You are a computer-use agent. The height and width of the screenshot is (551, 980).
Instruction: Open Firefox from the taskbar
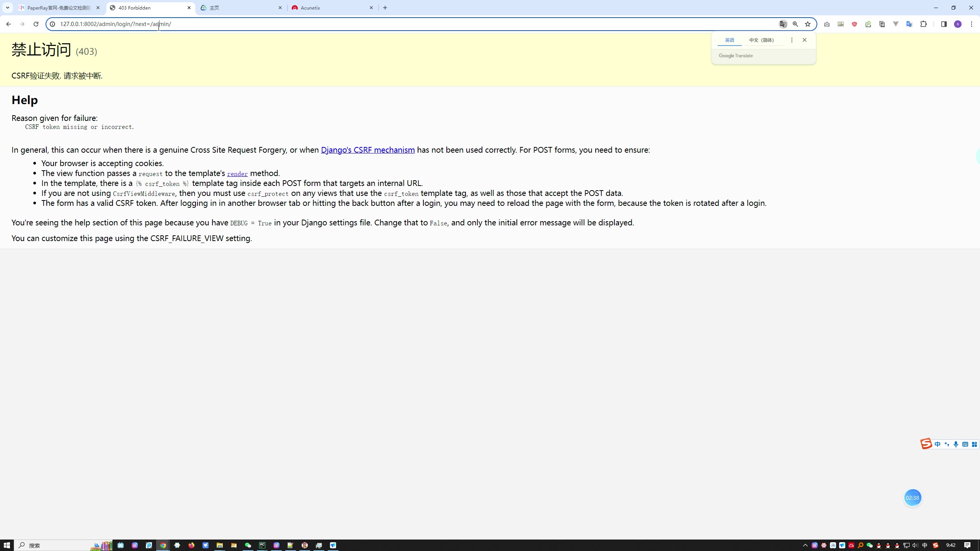click(191, 545)
